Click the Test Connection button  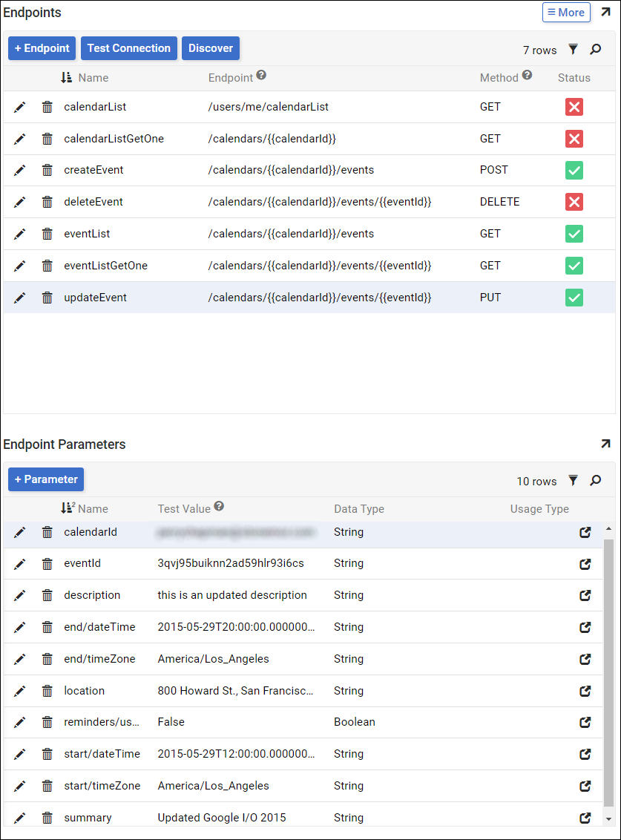[x=129, y=48]
